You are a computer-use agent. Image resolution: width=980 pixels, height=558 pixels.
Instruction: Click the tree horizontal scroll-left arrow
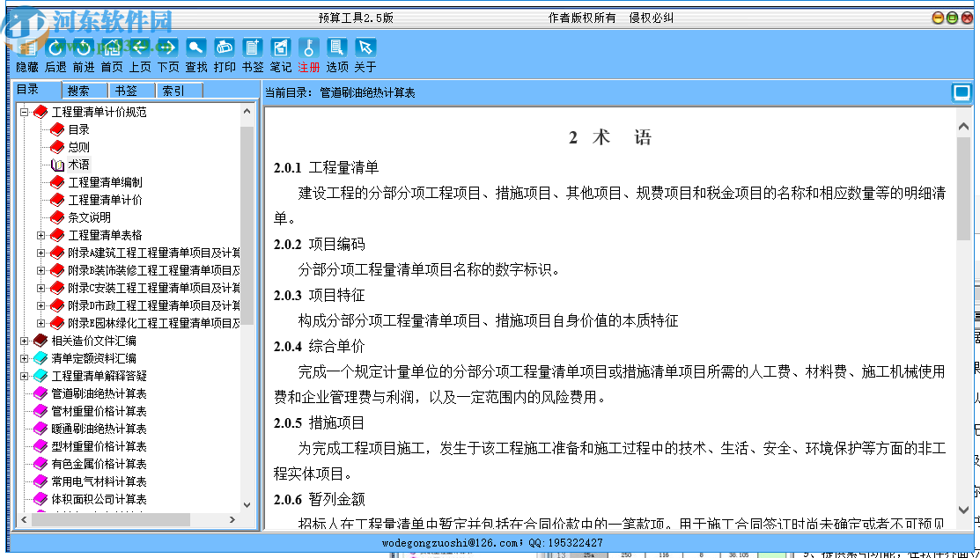point(24,520)
